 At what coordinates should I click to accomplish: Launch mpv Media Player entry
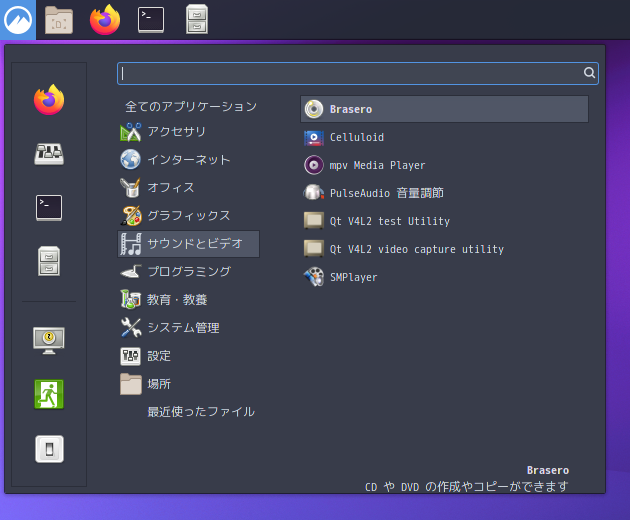click(x=444, y=165)
